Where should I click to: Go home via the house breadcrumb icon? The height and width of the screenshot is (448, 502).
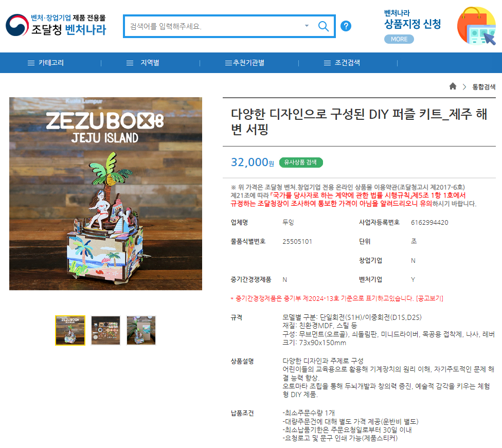click(x=453, y=86)
